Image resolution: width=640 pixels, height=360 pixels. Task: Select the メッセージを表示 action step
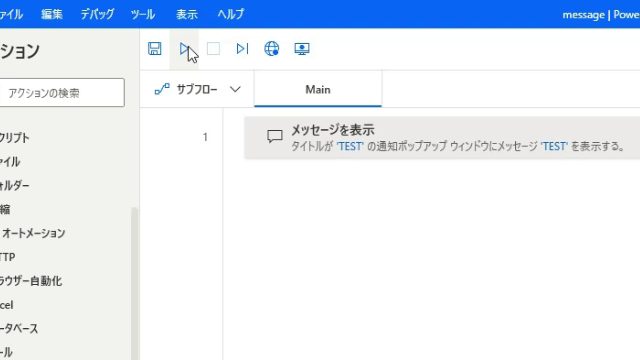(x=442, y=138)
